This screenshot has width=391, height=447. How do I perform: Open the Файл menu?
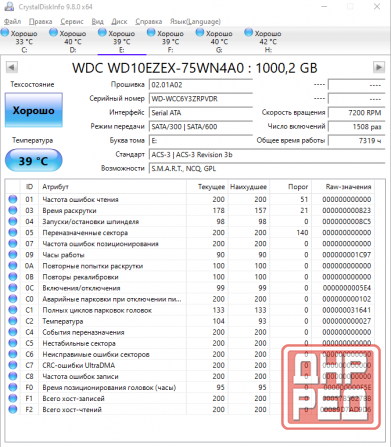click(12, 22)
